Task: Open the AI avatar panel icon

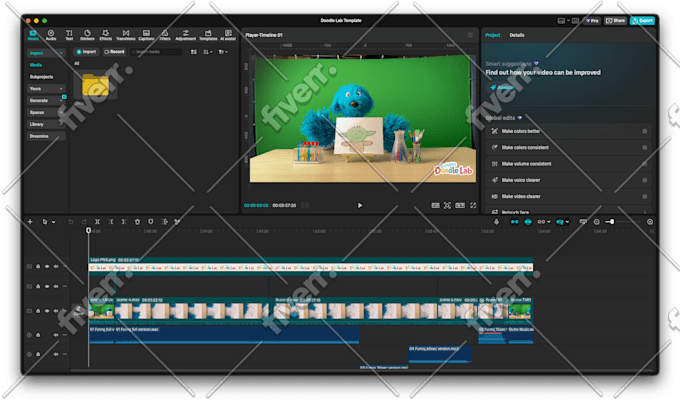Action: coord(228,35)
